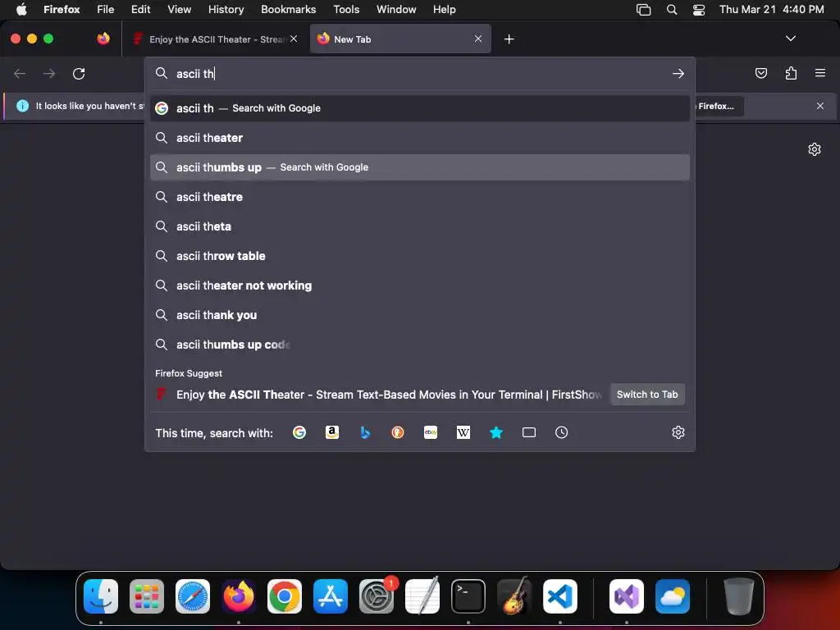Image resolution: width=840 pixels, height=630 pixels.
Task: Open the Help menu
Action: 444,9
